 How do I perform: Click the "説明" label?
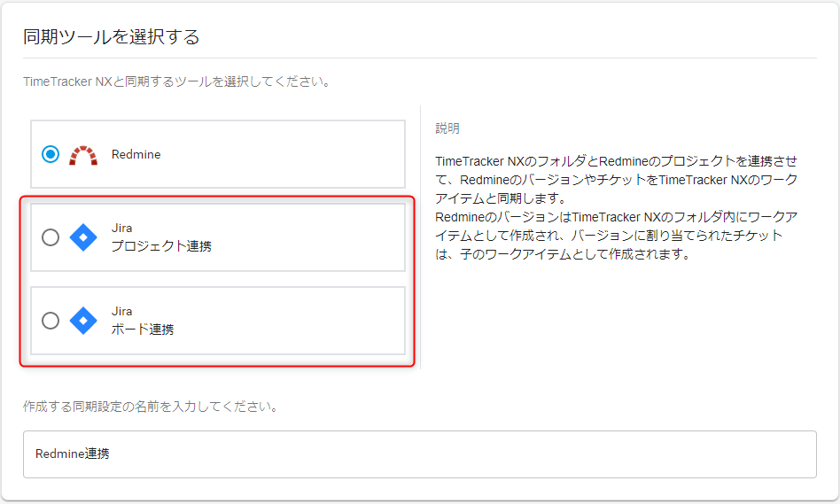point(447,128)
